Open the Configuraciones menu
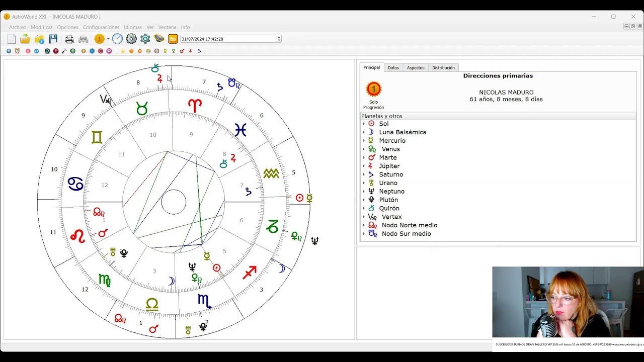The image size is (644, 362). coord(101,27)
